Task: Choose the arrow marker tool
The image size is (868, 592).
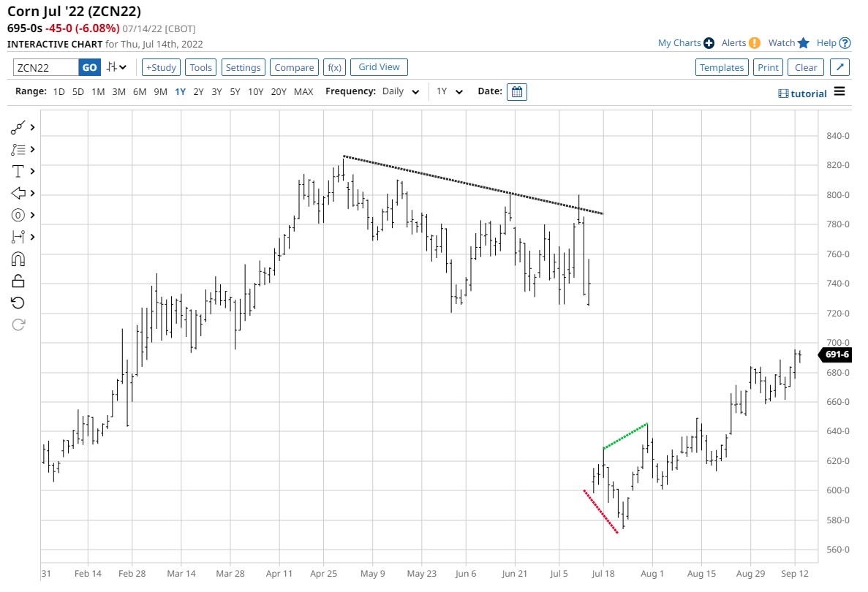Action: pyautogui.click(x=18, y=193)
